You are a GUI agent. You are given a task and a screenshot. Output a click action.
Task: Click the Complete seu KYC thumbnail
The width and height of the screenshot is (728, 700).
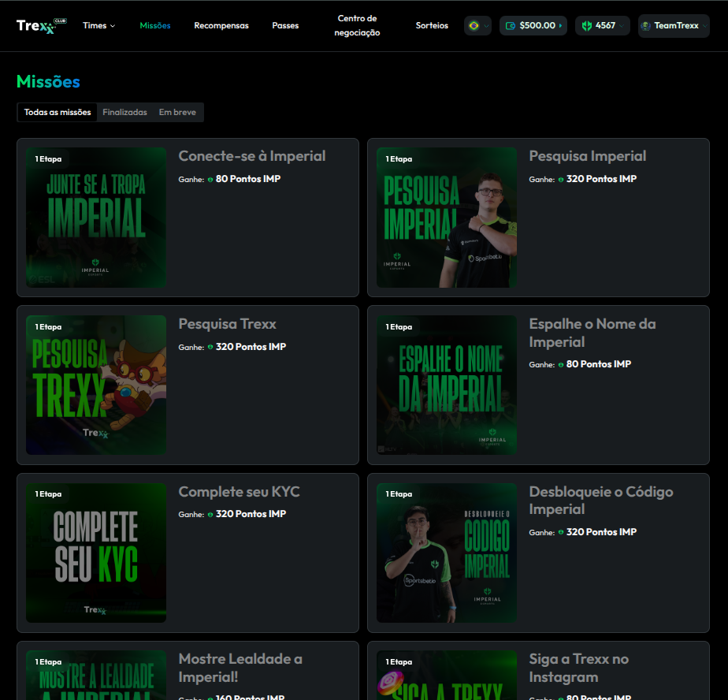pyautogui.click(x=96, y=553)
